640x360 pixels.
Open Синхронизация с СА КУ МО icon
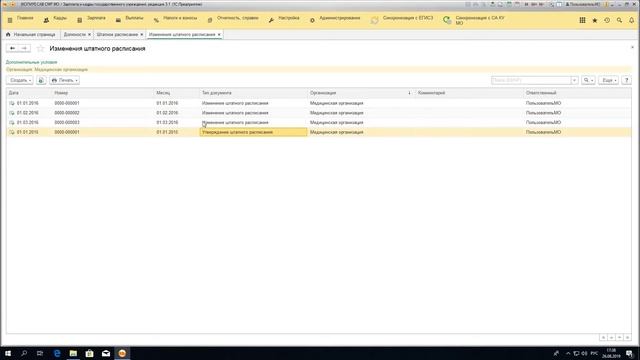point(447,20)
